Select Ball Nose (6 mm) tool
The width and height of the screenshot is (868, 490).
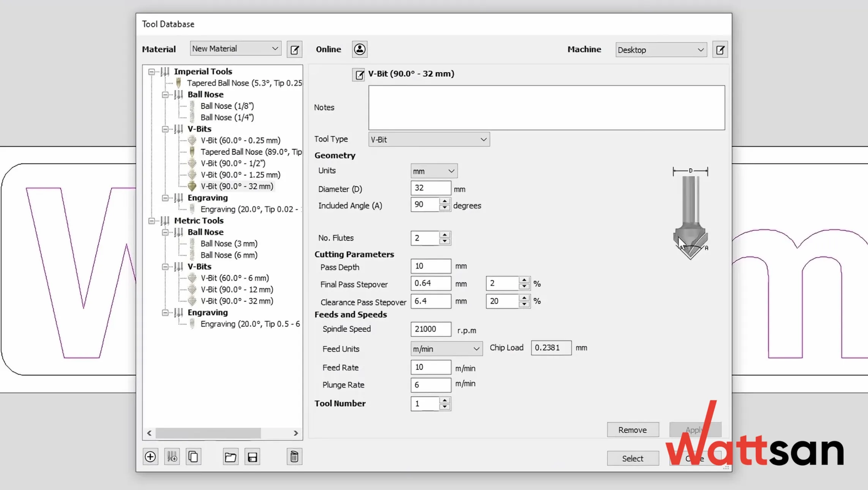pos(229,255)
